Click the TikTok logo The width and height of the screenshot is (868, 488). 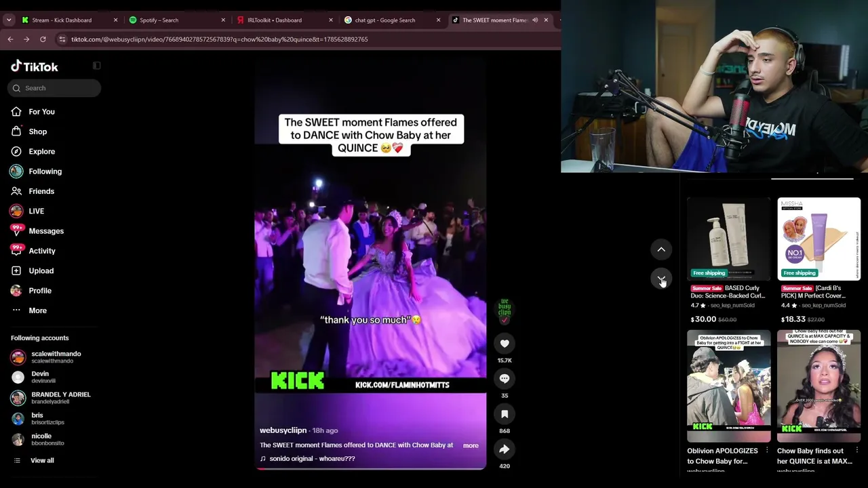(35, 66)
